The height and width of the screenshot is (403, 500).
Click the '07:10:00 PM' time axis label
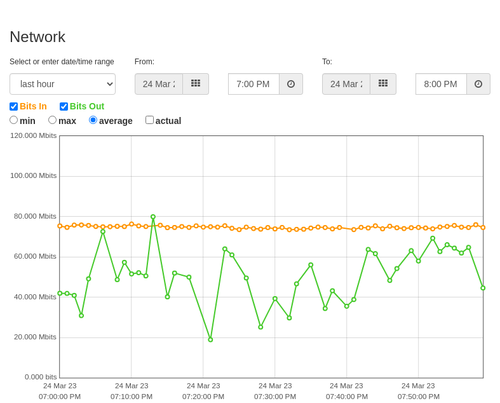(131, 397)
